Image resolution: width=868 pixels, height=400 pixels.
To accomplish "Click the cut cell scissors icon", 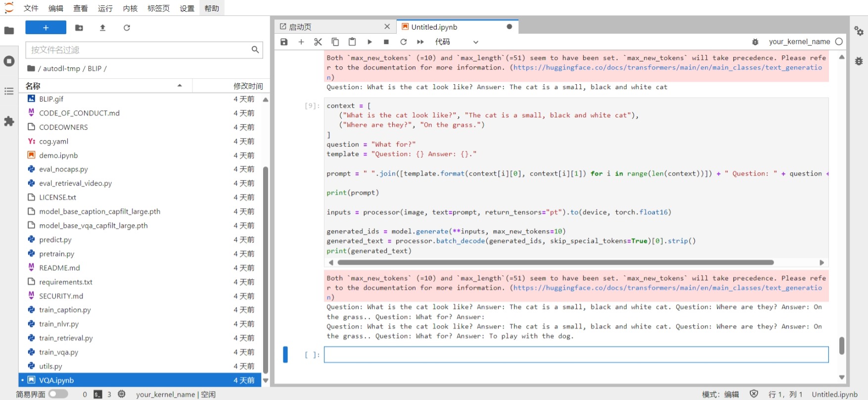I will (x=318, y=42).
